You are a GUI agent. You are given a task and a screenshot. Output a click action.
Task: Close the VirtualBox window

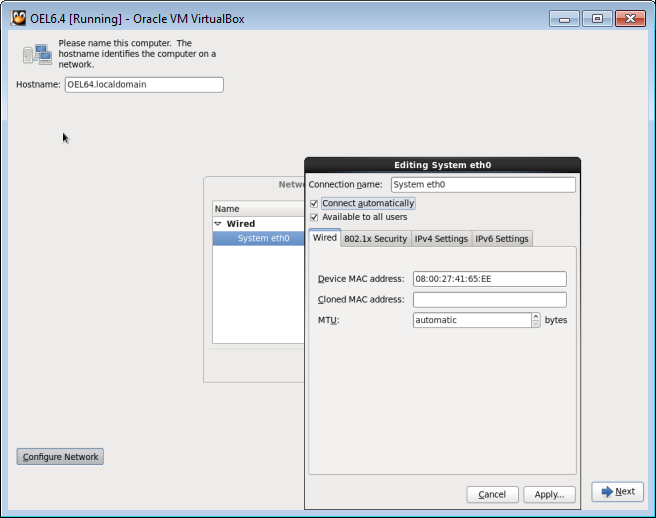click(x=630, y=19)
